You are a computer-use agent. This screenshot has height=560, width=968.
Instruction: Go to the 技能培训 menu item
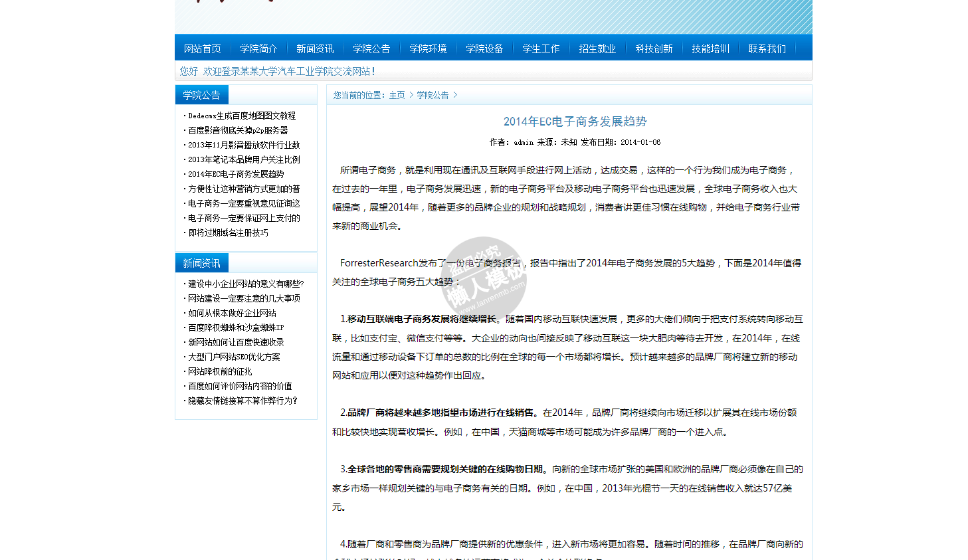(x=710, y=48)
